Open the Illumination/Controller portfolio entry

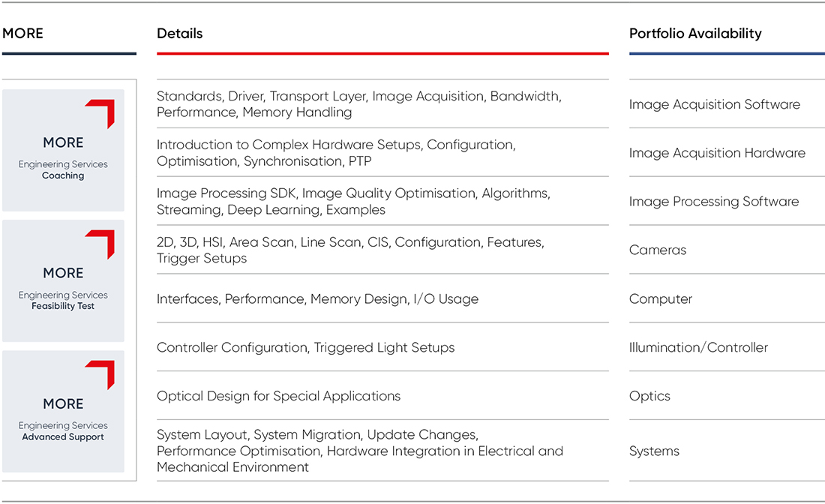point(698,348)
